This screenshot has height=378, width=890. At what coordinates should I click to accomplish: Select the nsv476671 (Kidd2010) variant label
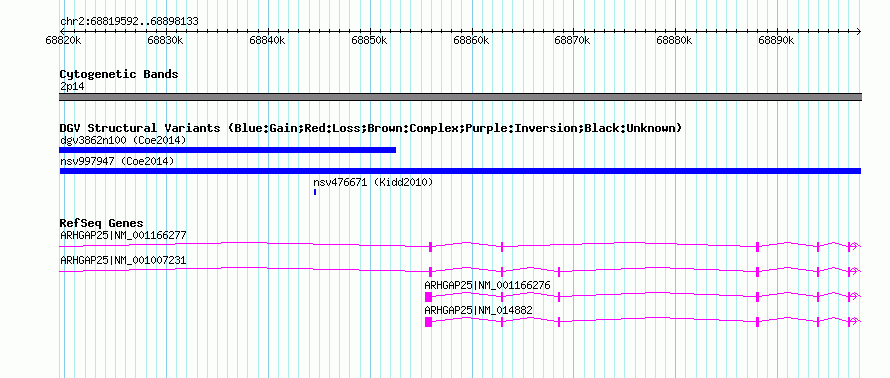pyautogui.click(x=373, y=183)
